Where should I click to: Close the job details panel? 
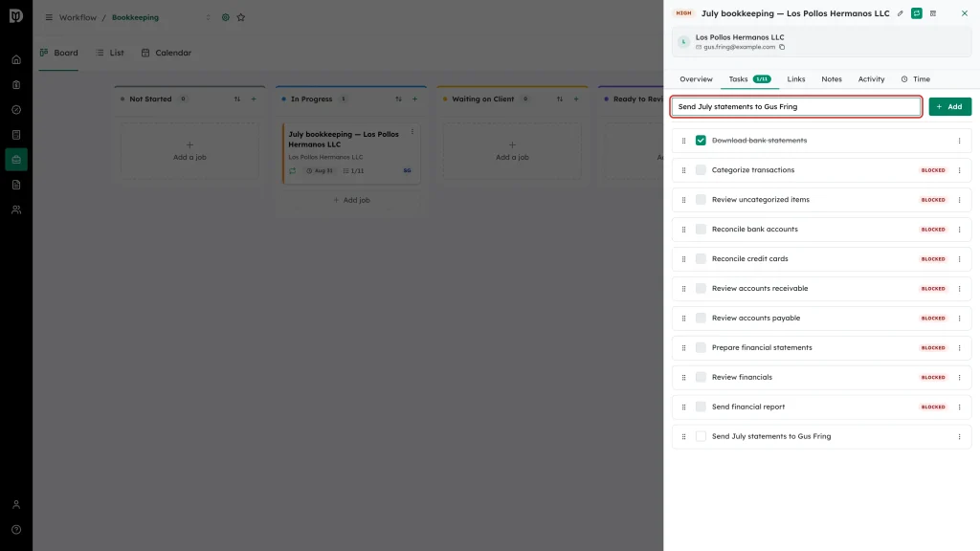[x=965, y=13]
